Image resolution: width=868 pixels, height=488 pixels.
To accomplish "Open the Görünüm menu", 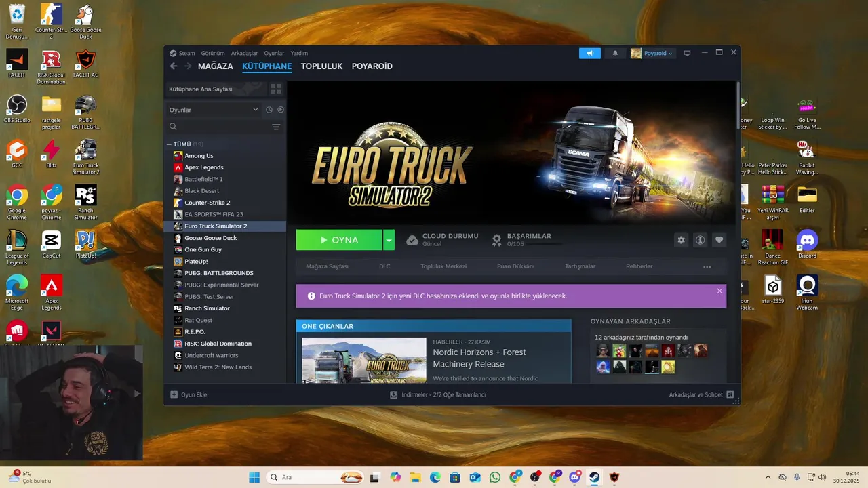I will point(213,53).
